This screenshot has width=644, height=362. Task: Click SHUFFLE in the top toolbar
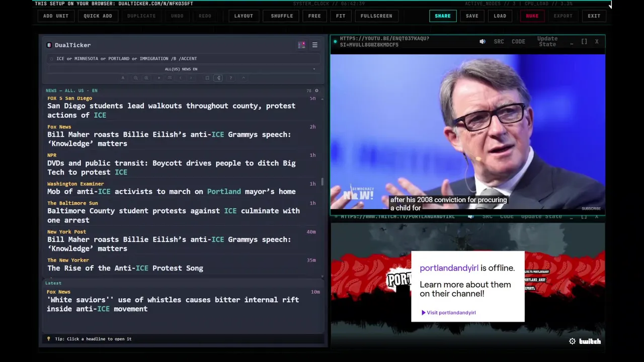(x=282, y=16)
